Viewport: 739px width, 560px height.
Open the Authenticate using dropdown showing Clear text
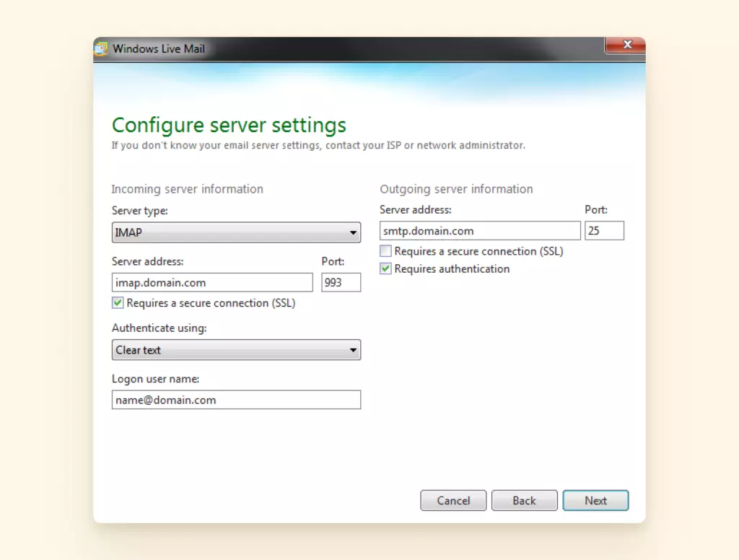[236, 350]
